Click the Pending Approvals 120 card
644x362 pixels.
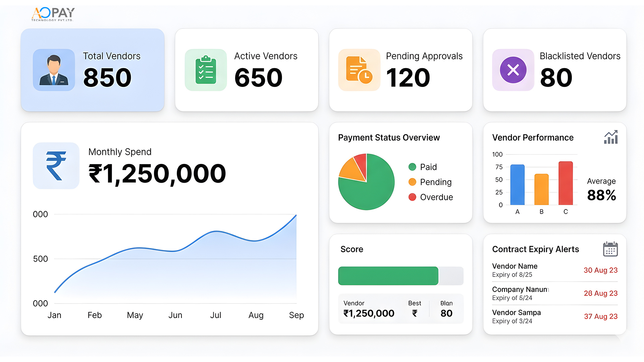(401, 70)
